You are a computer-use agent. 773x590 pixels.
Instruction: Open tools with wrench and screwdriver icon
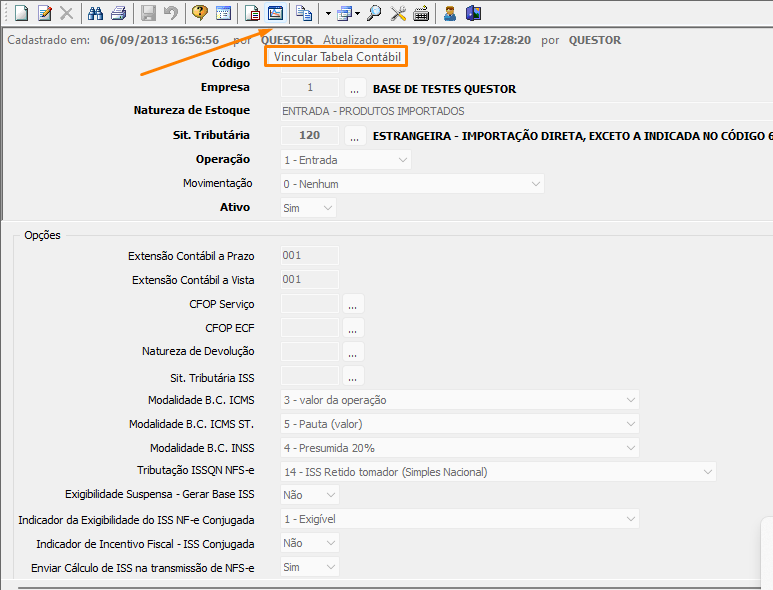(398, 13)
